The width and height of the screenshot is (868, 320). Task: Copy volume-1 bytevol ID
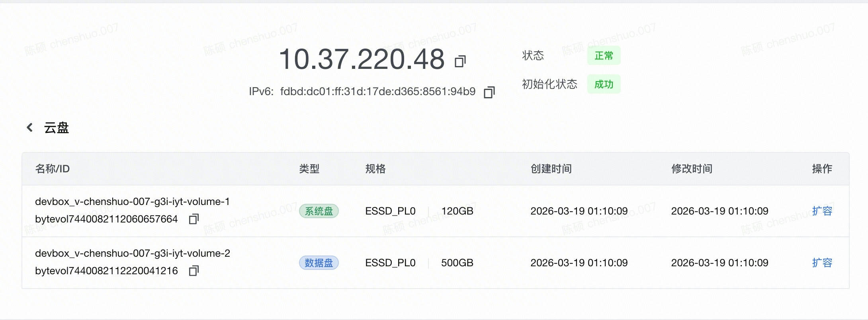pyautogui.click(x=194, y=219)
